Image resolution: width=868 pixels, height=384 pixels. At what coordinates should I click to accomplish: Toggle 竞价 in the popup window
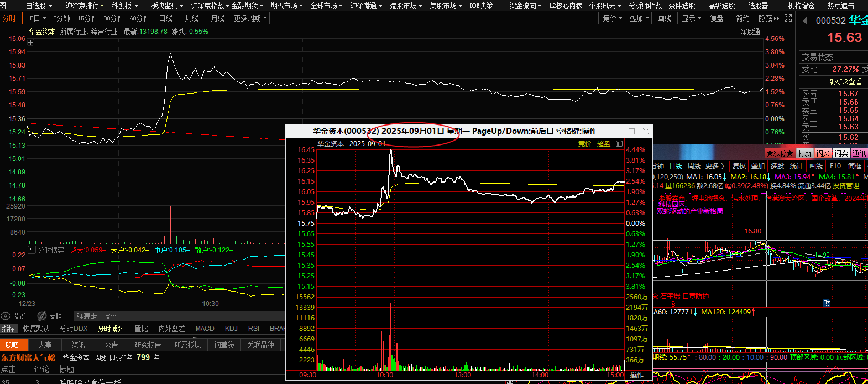coord(585,144)
